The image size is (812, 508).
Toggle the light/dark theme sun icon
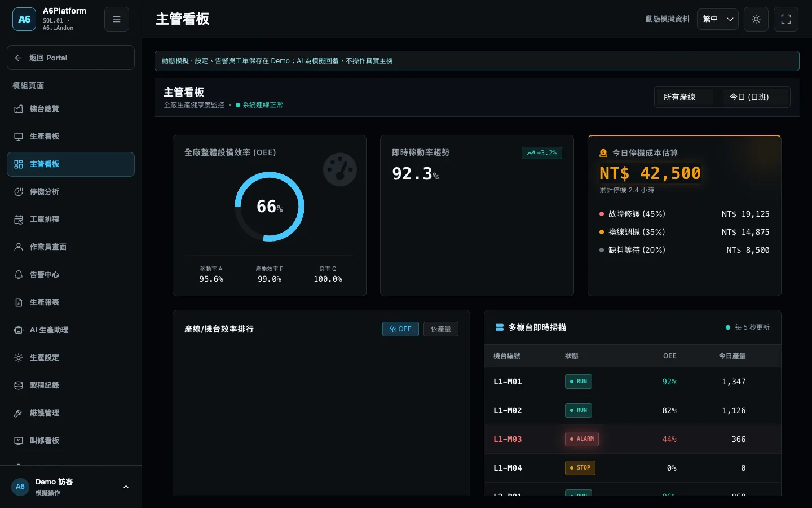click(756, 19)
